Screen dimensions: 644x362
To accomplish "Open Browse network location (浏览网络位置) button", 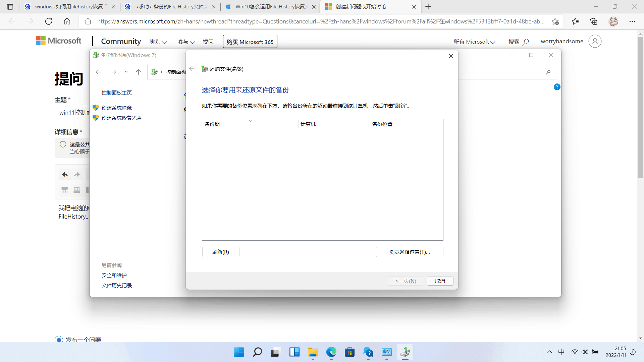I will [x=410, y=252].
